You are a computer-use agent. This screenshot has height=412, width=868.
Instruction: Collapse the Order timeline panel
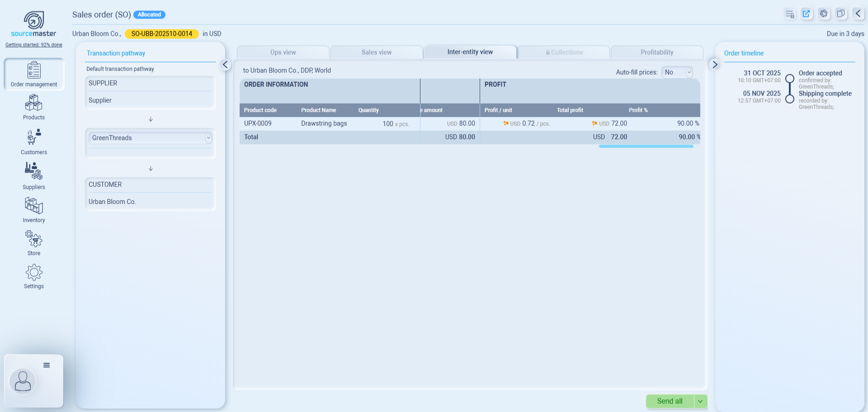(x=715, y=65)
